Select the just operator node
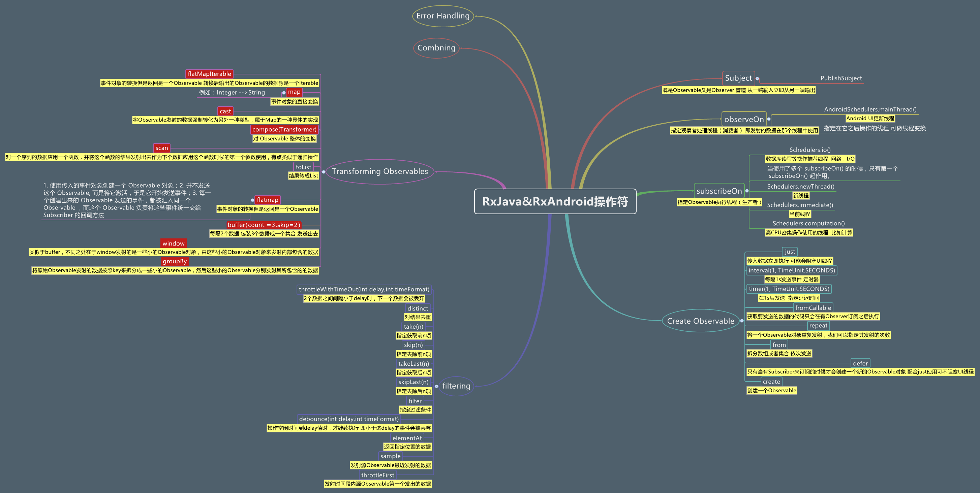The image size is (980, 493). coord(789,252)
